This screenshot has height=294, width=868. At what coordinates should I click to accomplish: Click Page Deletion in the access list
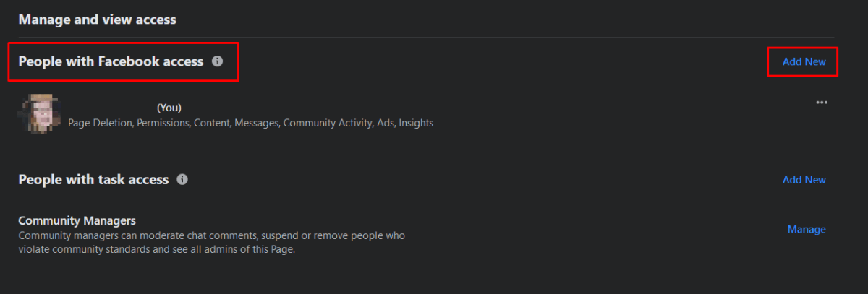(x=98, y=123)
